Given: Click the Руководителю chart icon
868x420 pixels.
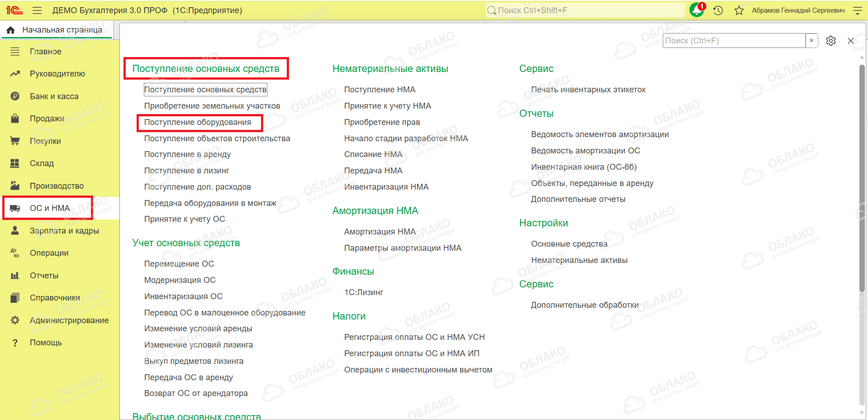Looking at the screenshot, I should coord(15,74).
